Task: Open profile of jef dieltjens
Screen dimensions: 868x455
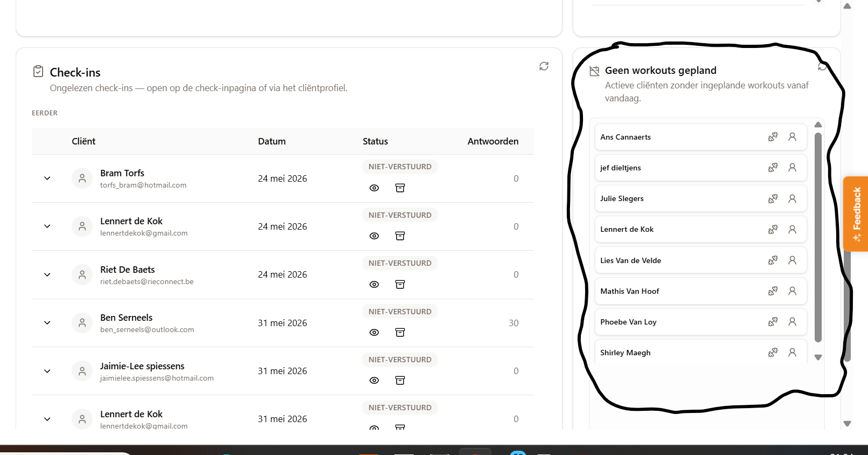Action: [x=792, y=168]
